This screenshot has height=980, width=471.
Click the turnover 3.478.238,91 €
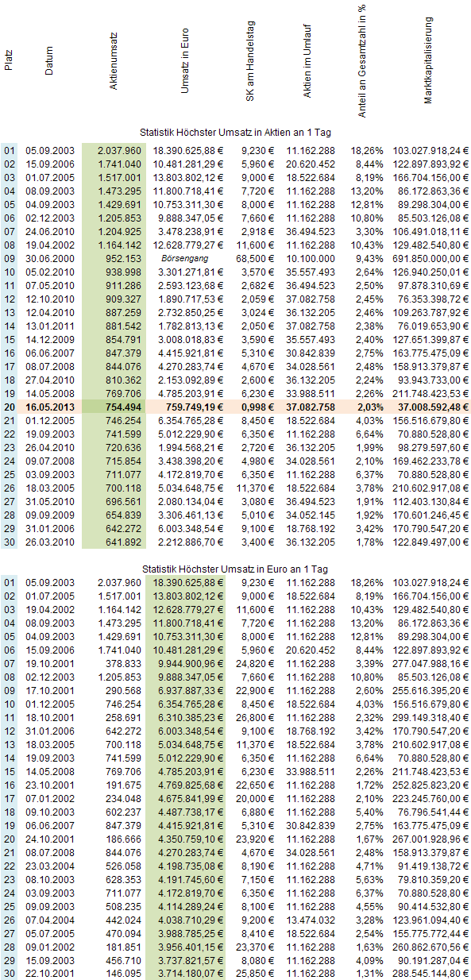[191, 230]
